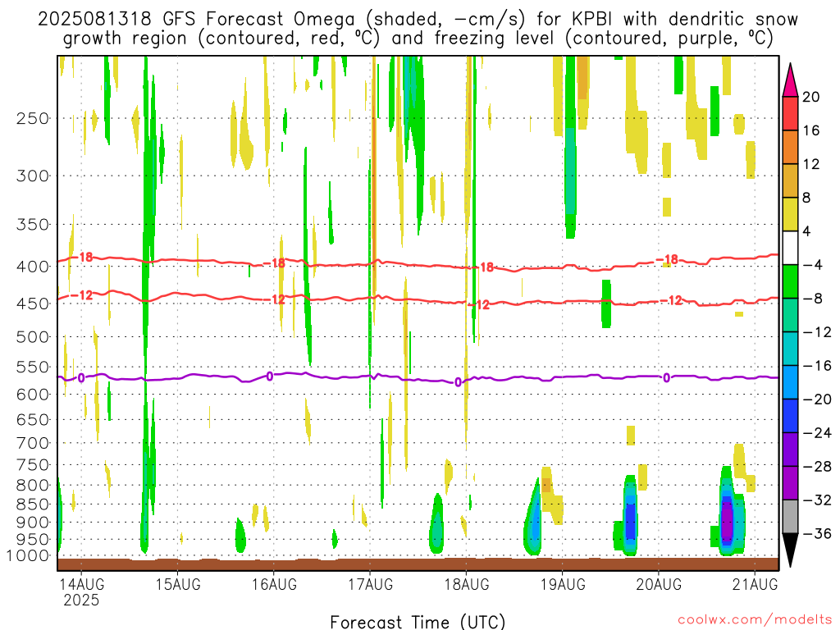Image resolution: width=840 pixels, height=630 pixels.
Task: Click the 400 pressure level label
Action: click(x=33, y=267)
